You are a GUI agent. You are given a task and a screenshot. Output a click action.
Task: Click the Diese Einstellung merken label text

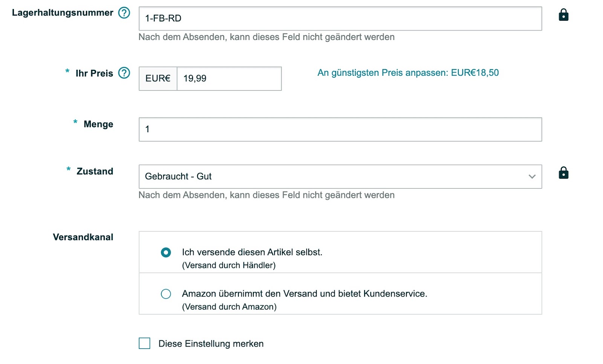point(211,344)
